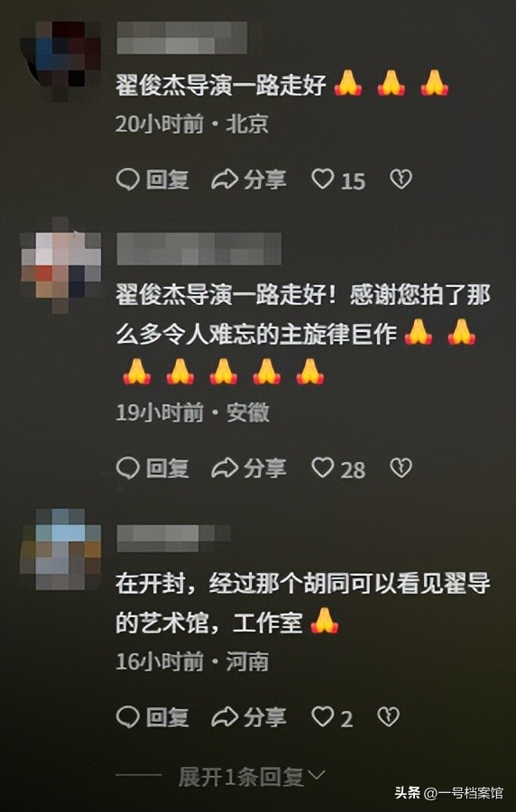Dislike the Beijing comment via broken heart

[401, 180]
